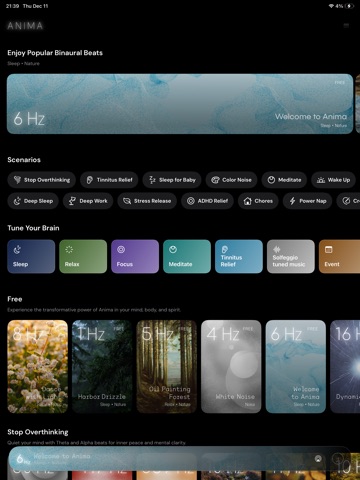Tap the 21:39 clock in status bar
360x480 pixels.
click(12, 6)
